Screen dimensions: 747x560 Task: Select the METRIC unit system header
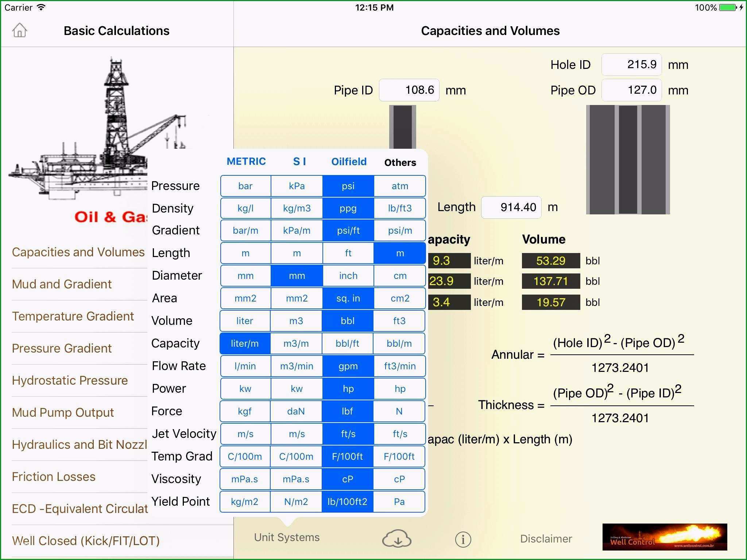pyautogui.click(x=246, y=162)
